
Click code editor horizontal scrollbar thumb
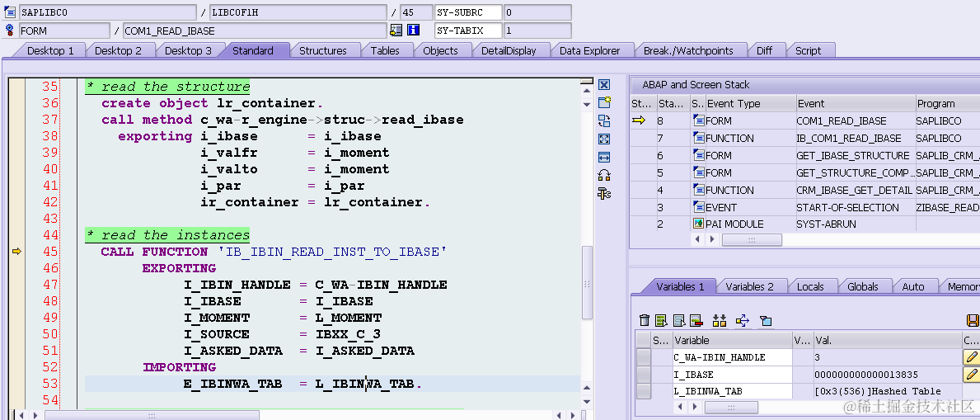click(152, 415)
